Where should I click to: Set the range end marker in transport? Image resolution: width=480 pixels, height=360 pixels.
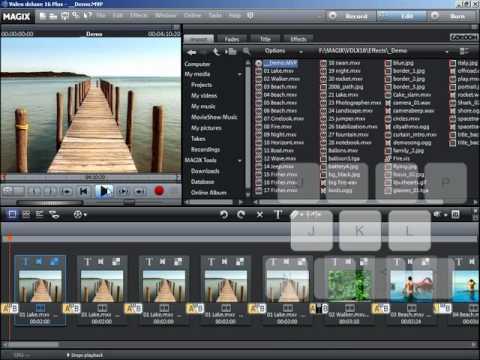50,191
